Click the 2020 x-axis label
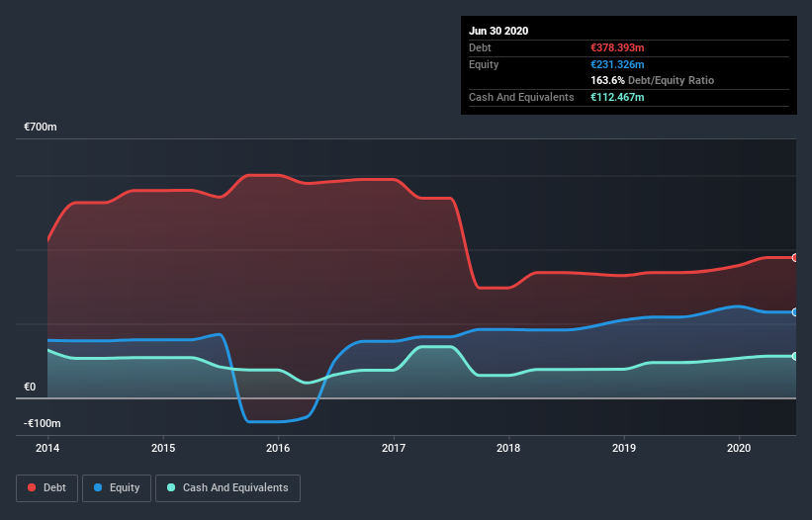The height and width of the screenshot is (520, 812). tap(739, 448)
